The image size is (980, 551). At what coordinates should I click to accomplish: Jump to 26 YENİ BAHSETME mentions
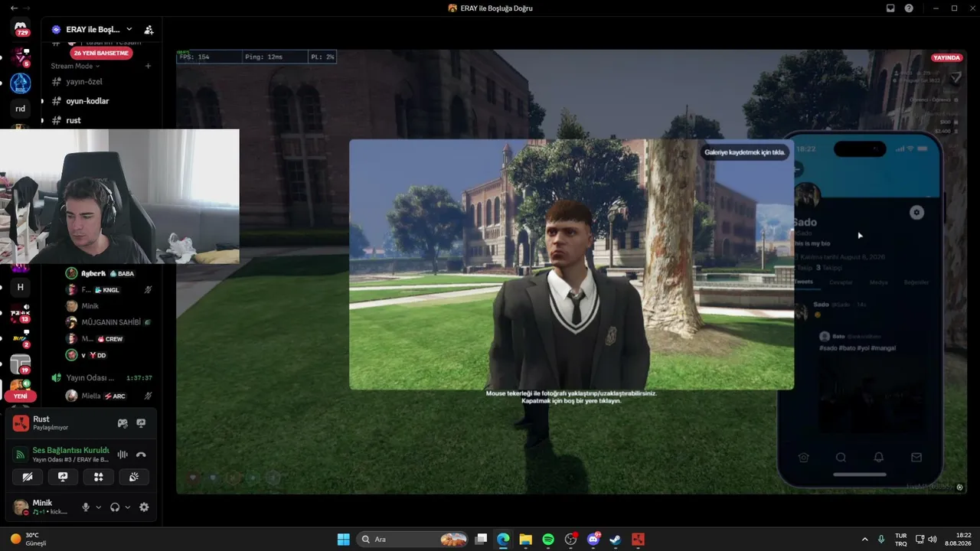tap(101, 54)
